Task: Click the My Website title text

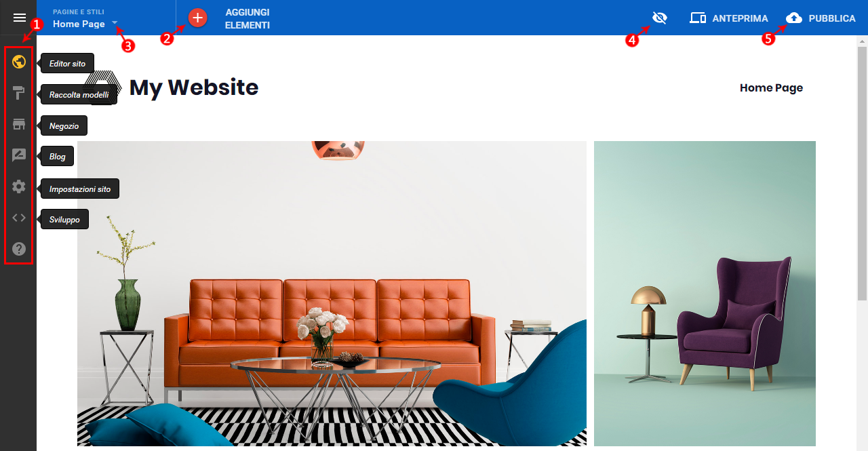Action: 194,87
